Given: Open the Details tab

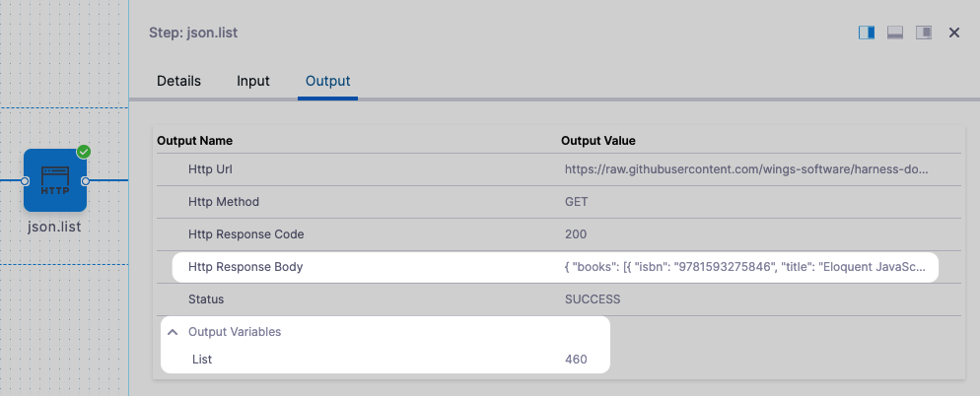Looking at the screenshot, I should tap(178, 81).
